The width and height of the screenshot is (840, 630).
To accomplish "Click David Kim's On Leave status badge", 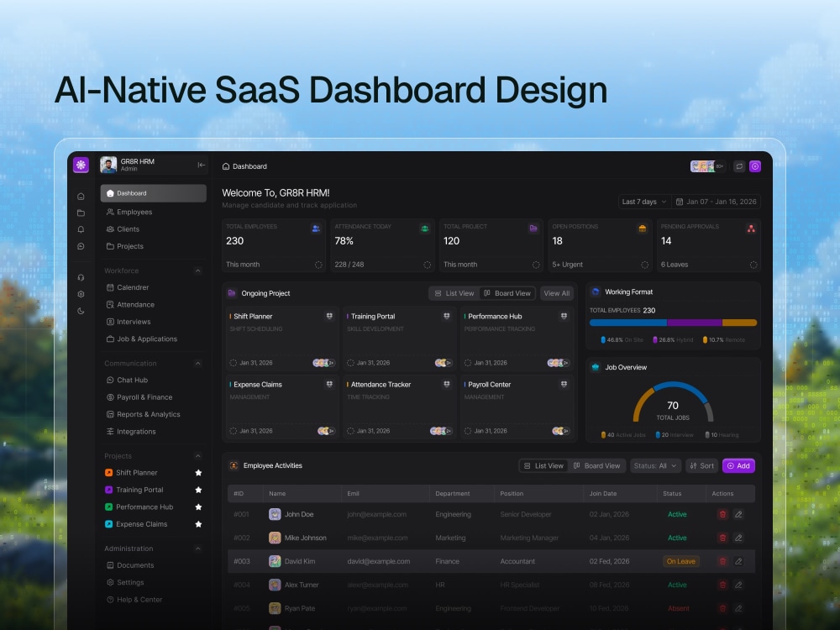I will [x=681, y=561].
